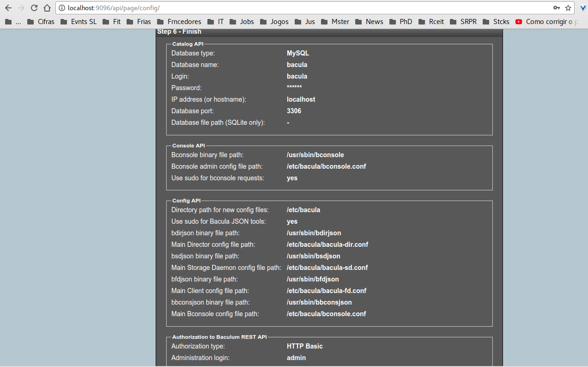Select the 'MySQL' database type value
The width and height of the screenshot is (588, 367).
coord(298,53)
